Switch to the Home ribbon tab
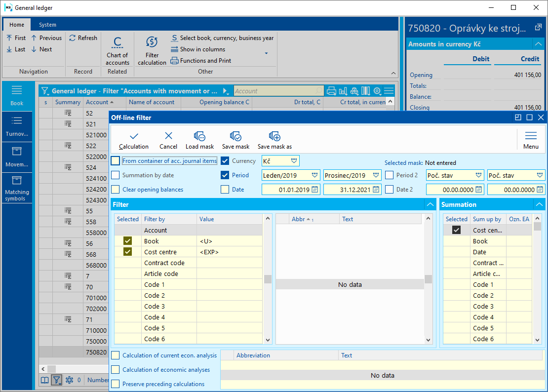 (17, 25)
